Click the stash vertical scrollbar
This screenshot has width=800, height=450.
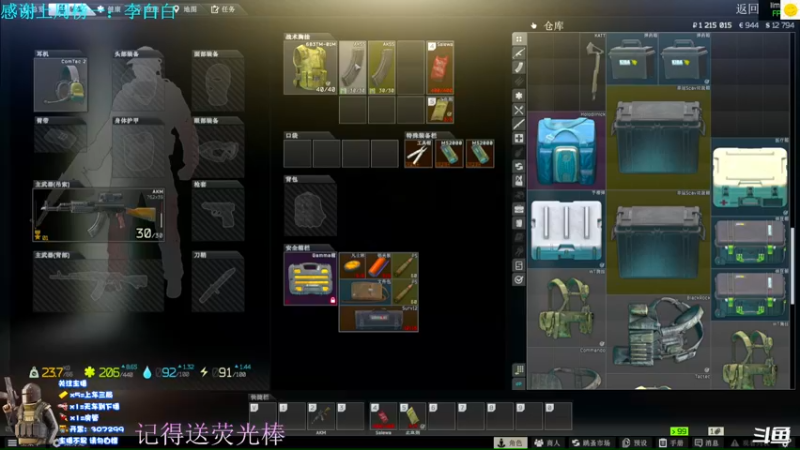792,266
